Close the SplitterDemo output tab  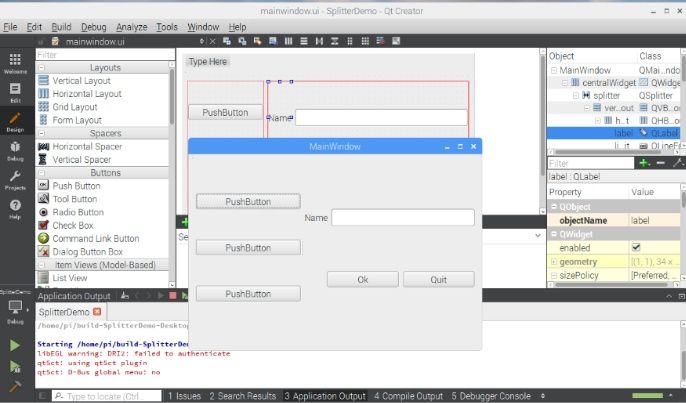[97, 312]
